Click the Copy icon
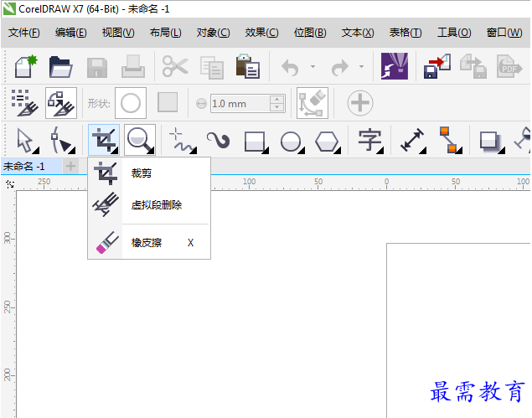The height and width of the screenshot is (418, 532). (x=212, y=68)
